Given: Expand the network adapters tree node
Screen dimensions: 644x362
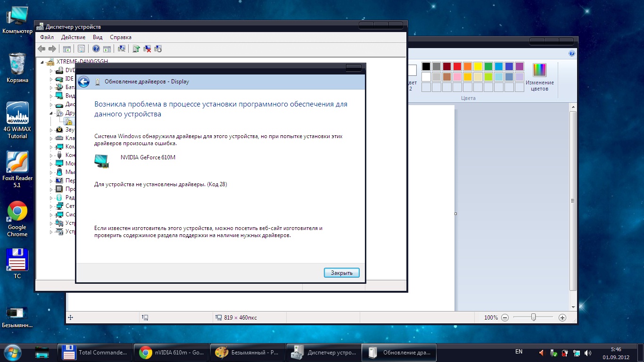Looking at the screenshot, I should click(51, 206).
